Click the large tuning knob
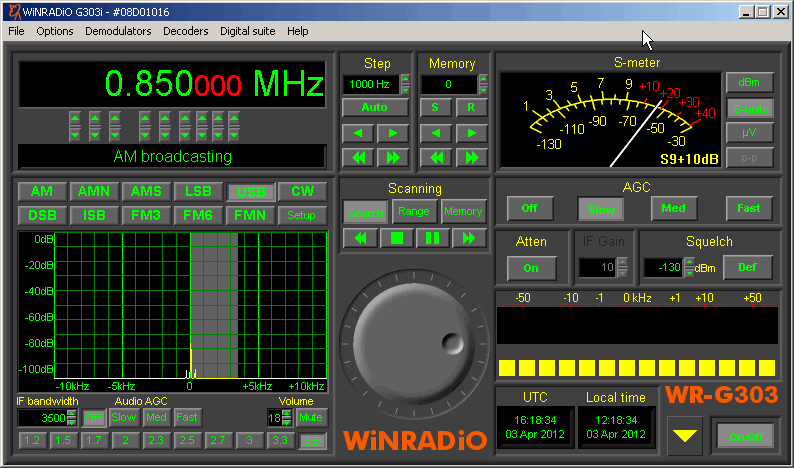The image size is (794, 468). tap(415, 344)
